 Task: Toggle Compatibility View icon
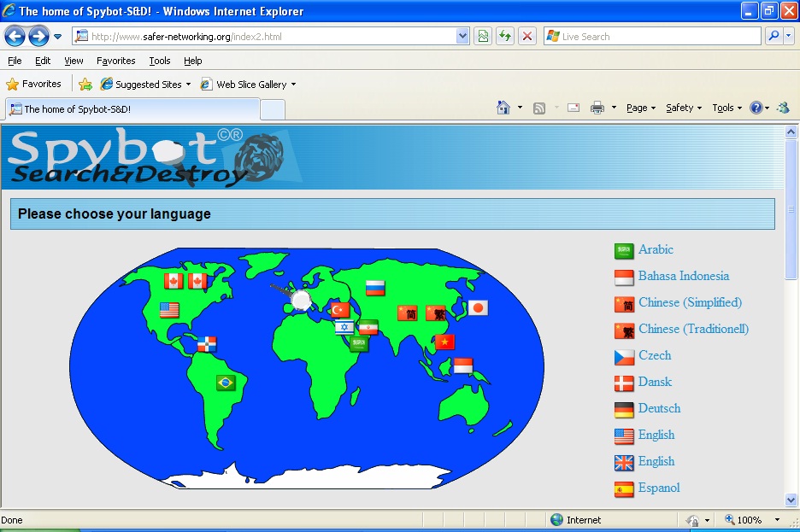pyautogui.click(x=483, y=36)
